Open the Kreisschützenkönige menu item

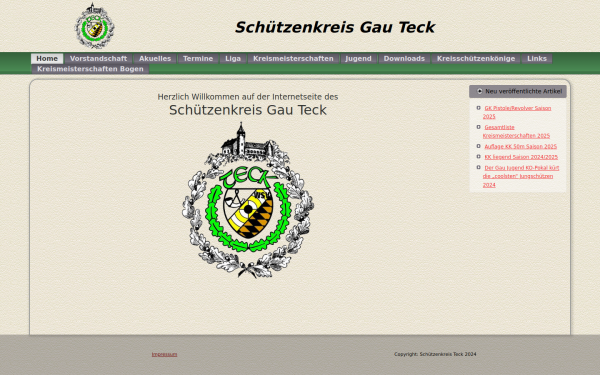coord(476,59)
